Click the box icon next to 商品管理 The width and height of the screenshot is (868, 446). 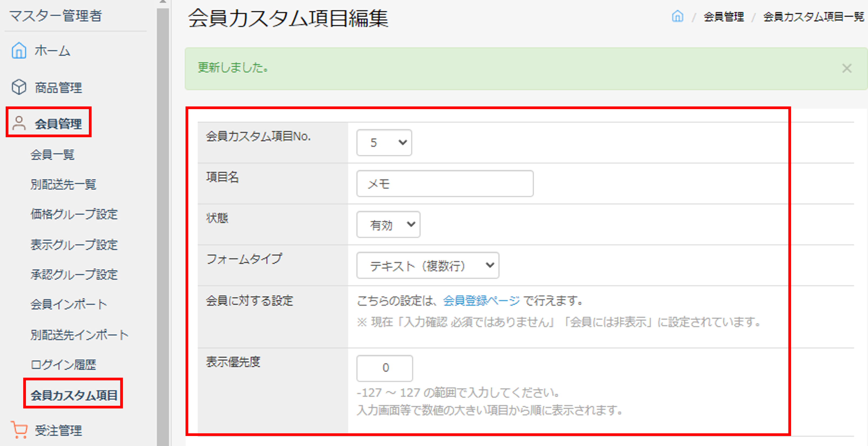tap(19, 87)
